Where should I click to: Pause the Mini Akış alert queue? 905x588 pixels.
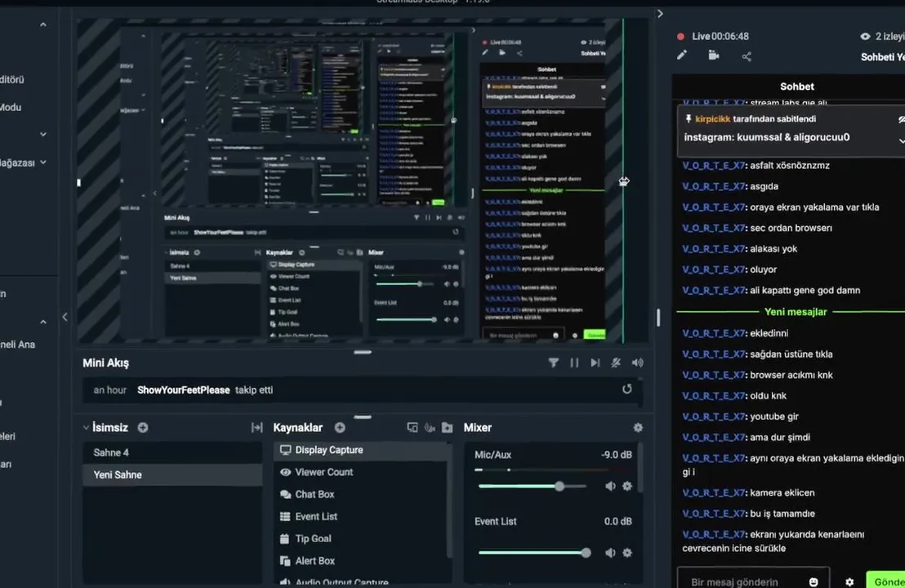tap(574, 363)
